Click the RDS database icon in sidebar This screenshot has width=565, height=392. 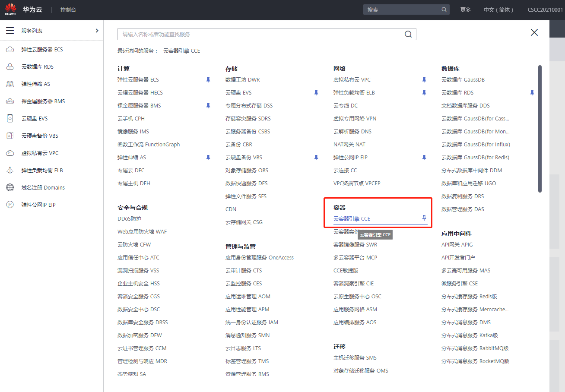(10, 67)
